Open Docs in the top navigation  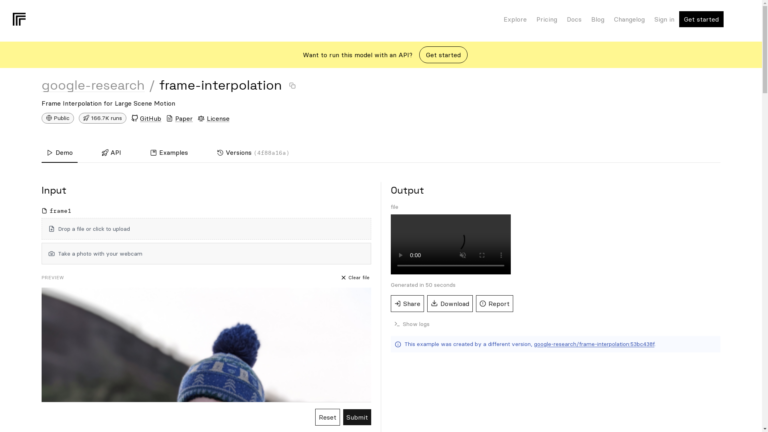coord(574,20)
